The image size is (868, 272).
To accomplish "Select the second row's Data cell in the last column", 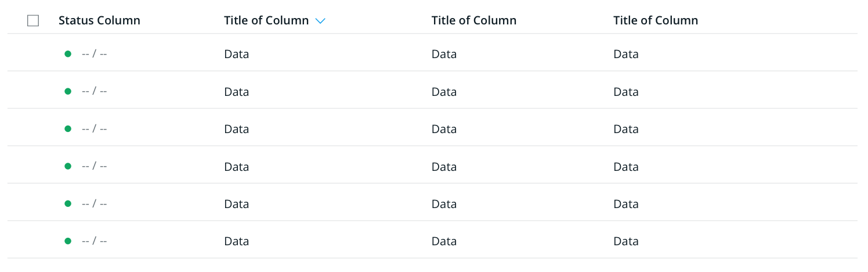I will coord(626,92).
